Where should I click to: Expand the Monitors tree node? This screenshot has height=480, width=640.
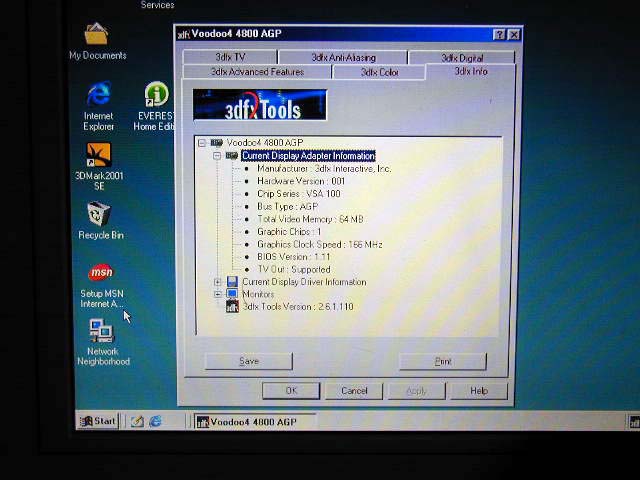pyautogui.click(x=217, y=294)
